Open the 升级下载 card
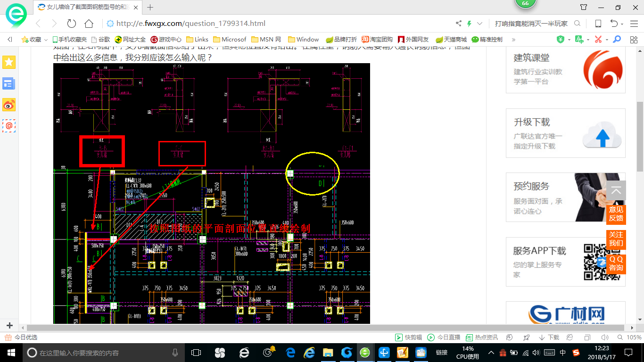 pos(566,133)
